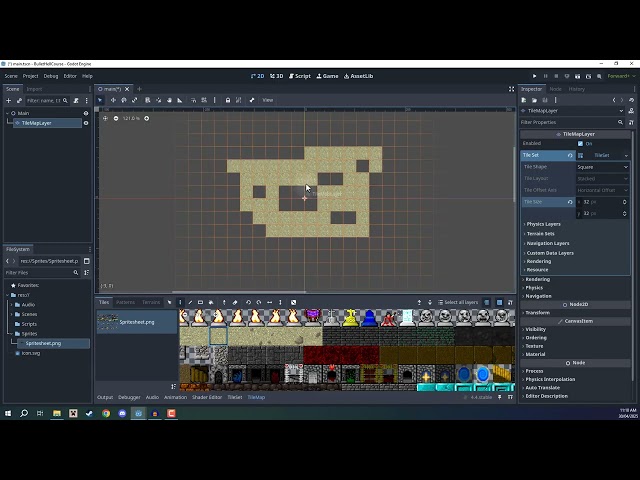Zoom out the 2D viewport

116,118
